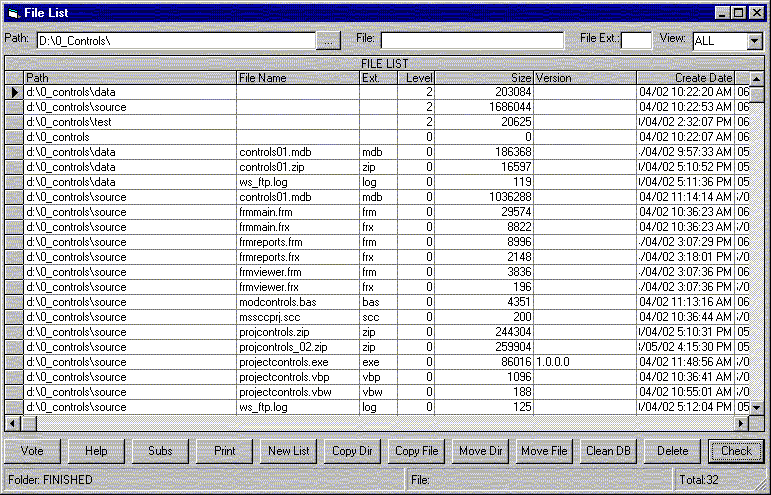771x495 pixels.
Task: Open Help from the bottom button bar
Action: coord(96,451)
